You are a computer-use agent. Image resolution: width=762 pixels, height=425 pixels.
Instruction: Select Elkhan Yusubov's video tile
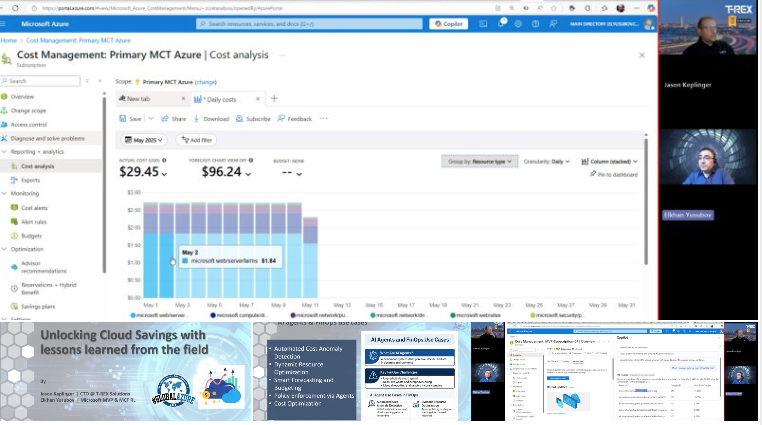[x=708, y=157]
